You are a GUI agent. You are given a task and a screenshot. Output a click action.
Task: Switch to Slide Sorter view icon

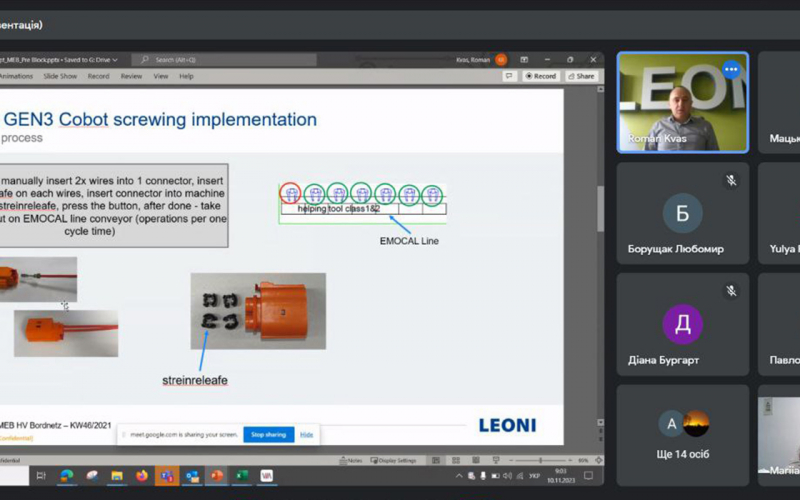(x=456, y=460)
